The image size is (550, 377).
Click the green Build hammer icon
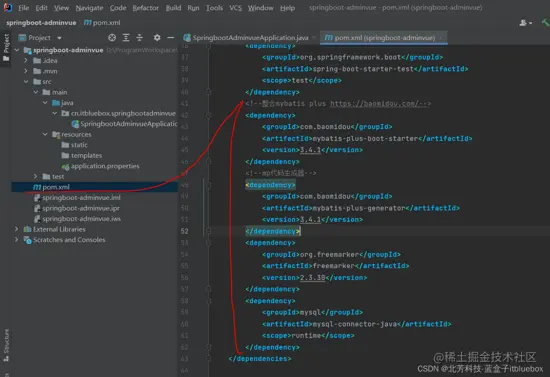coord(545,23)
